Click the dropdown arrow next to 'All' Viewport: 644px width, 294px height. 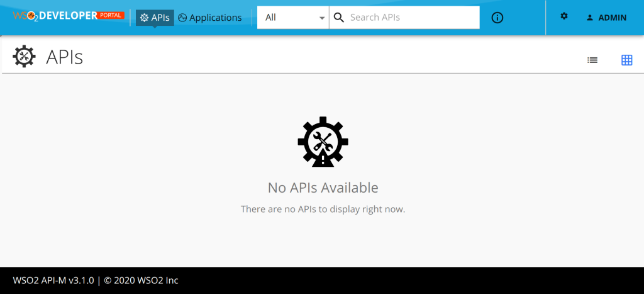click(321, 18)
